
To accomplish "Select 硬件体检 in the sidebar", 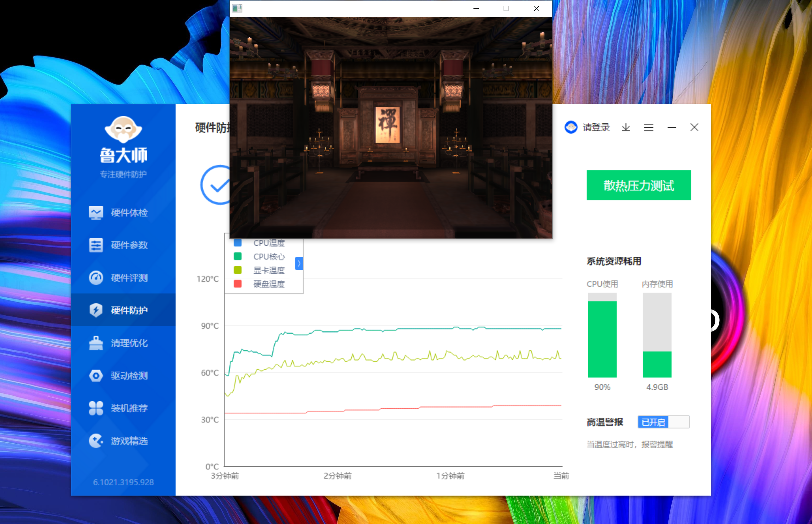I will point(123,213).
